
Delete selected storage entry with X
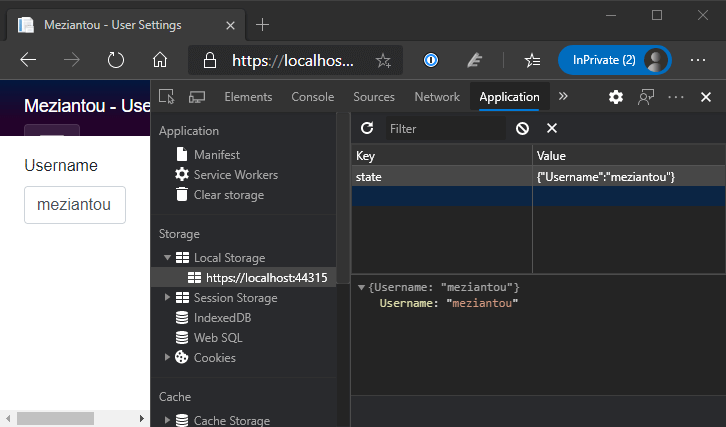click(551, 129)
